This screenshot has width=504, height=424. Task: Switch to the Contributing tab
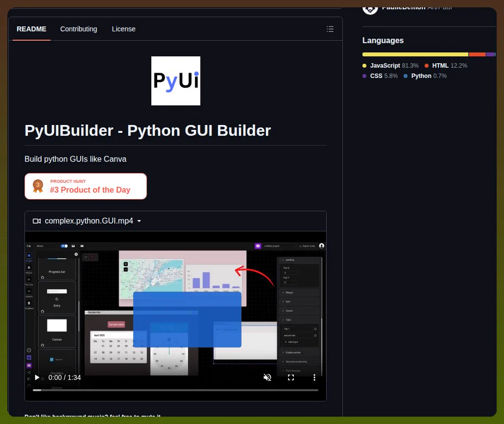[x=78, y=29]
